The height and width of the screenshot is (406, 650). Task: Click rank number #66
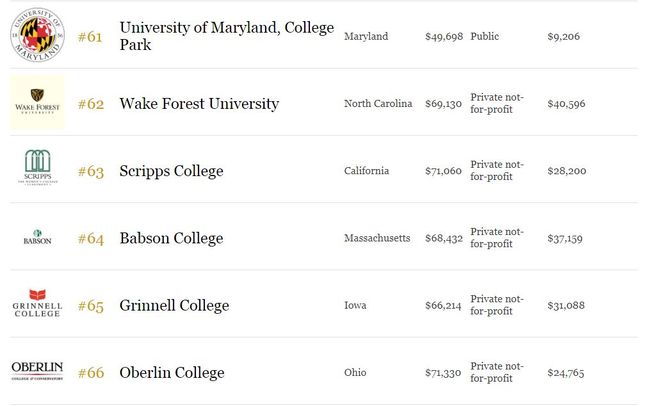[91, 372]
